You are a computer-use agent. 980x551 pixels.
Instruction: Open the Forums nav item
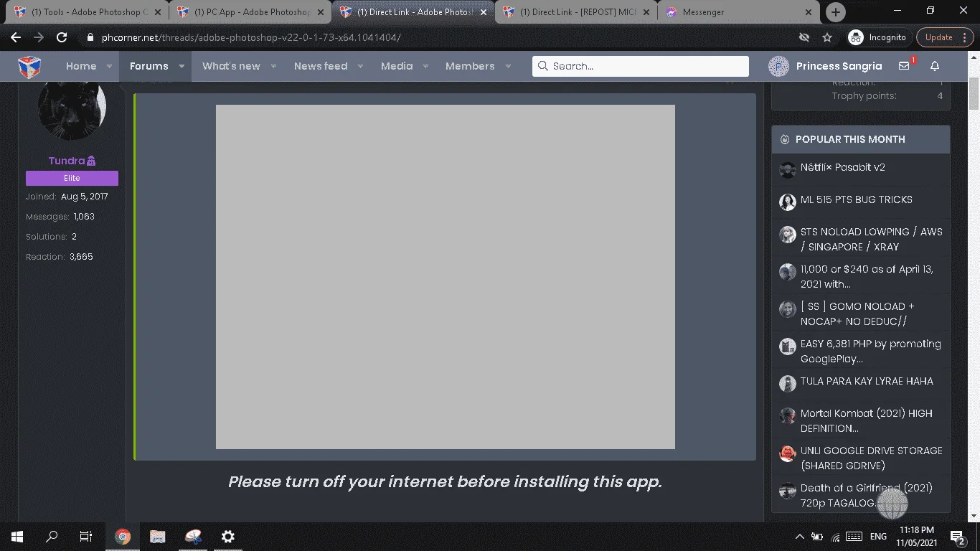(x=149, y=66)
